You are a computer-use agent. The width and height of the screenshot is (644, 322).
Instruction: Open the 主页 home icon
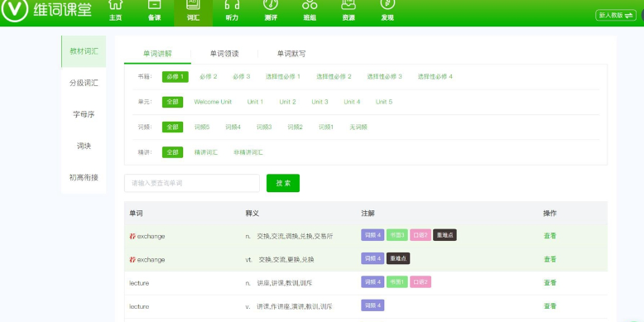(115, 5)
